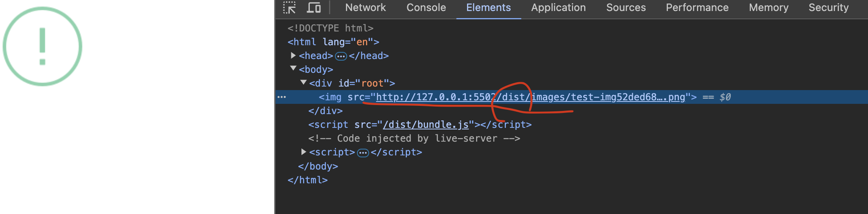This screenshot has height=214, width=868.
Task: Expand the head element triangle
Action: tap(293, 55)
